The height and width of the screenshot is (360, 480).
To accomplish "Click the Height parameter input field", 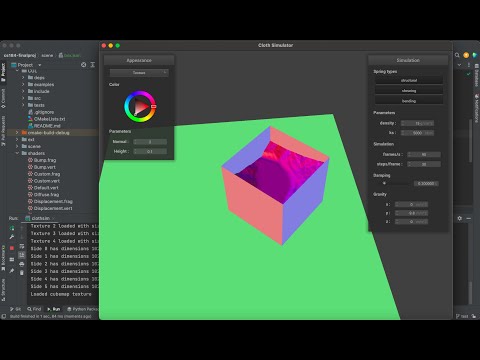I will click(150, 151).
